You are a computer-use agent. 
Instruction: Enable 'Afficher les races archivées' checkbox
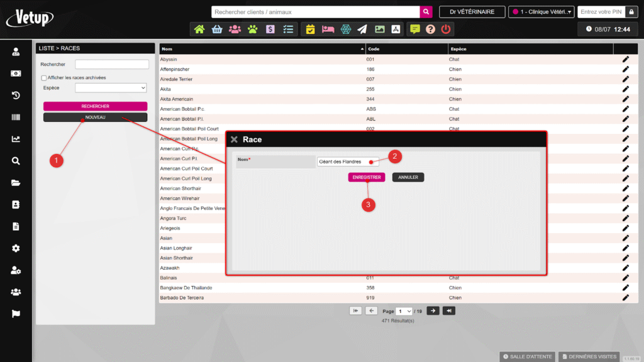click(44, 78)
